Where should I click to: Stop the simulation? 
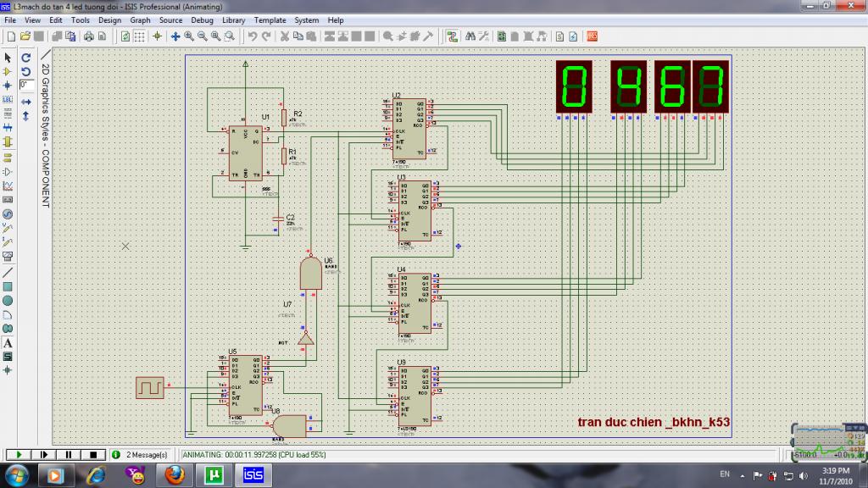coord(93,455)
